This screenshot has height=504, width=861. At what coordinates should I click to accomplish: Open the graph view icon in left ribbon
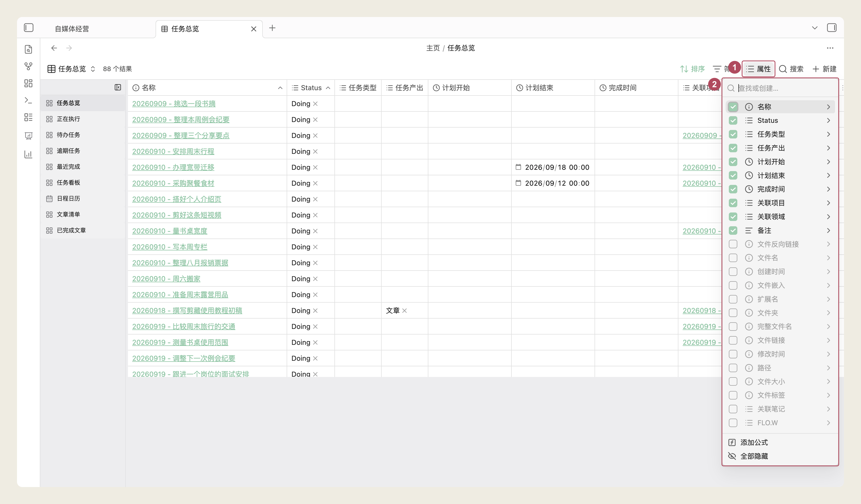[28, 66]
